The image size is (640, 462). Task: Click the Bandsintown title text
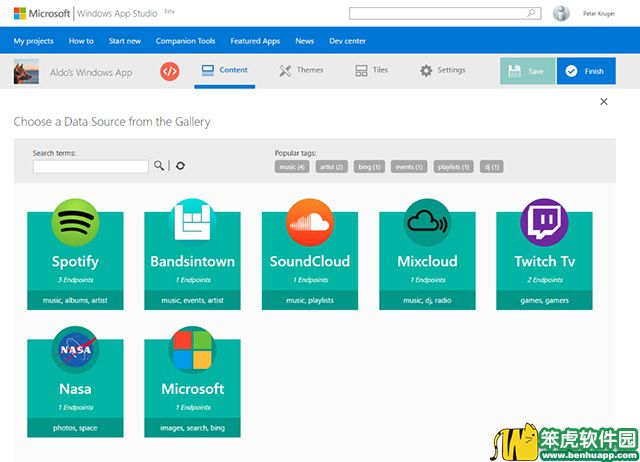click(x=192, y=262)
